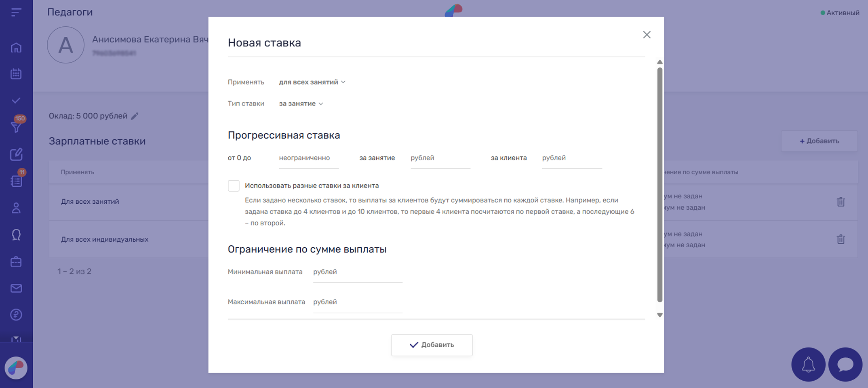Close the Новая ставка dialog
The width and height of the screenshot is (868, 388).
(647, 35)
